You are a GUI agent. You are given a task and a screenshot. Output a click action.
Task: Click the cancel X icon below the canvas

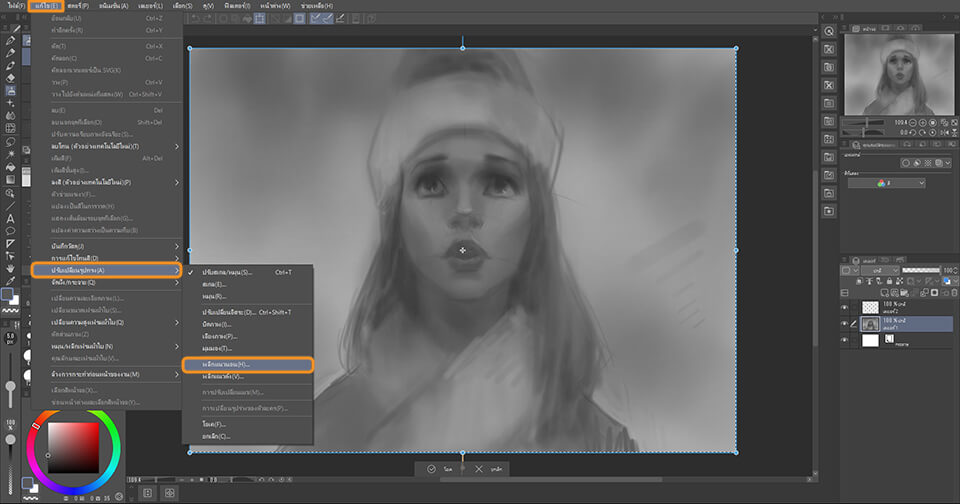click(480, 468)
